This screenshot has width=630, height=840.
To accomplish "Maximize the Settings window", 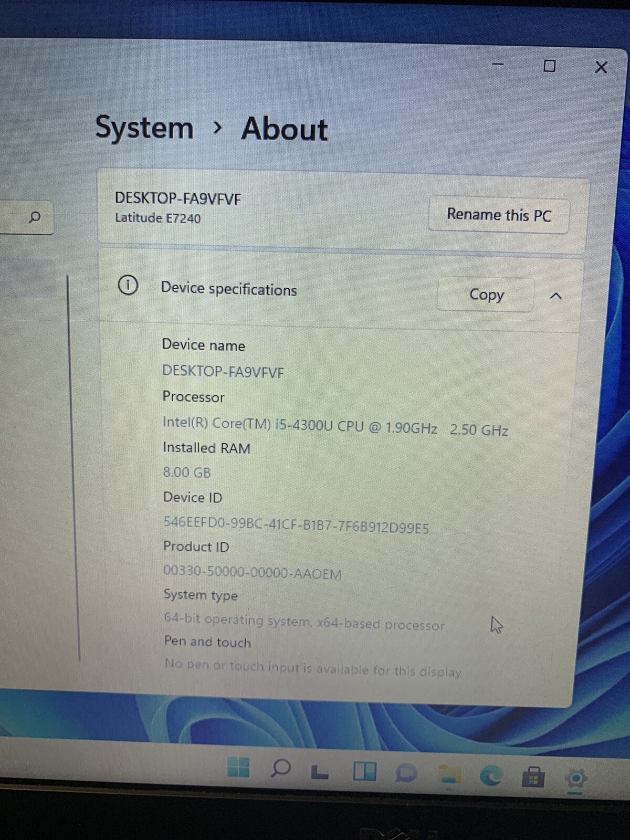I will [x=550, y=66].
